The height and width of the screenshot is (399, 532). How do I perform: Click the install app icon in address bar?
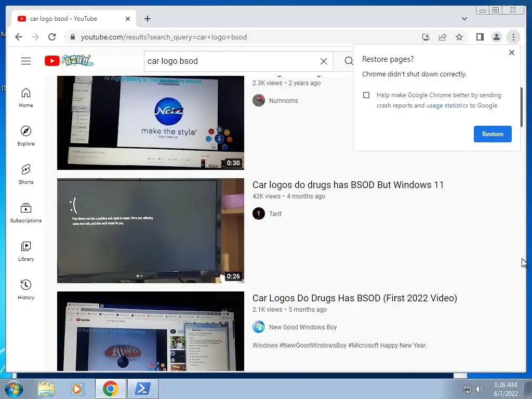tap(426, 37)
